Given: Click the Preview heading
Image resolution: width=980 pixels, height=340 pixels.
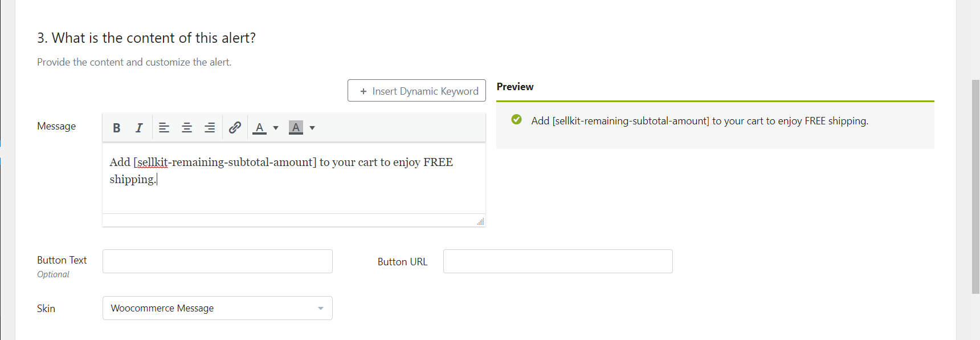Looking at the screenshot, I should tap(515, 87).
